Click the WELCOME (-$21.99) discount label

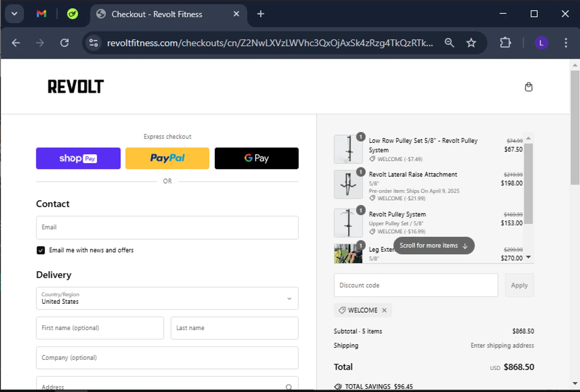tap(401, 199)
